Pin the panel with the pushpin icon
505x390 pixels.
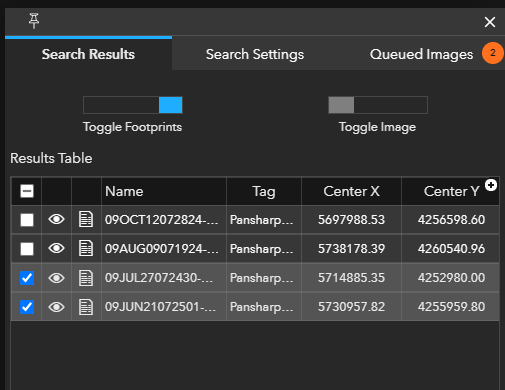[x=34, y=21]
